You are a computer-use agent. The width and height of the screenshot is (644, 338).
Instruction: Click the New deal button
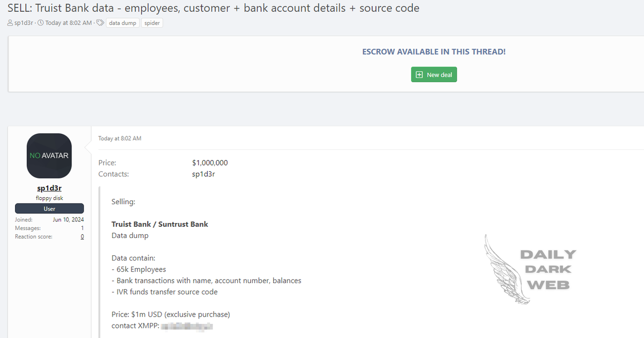[x=434, y=75]
